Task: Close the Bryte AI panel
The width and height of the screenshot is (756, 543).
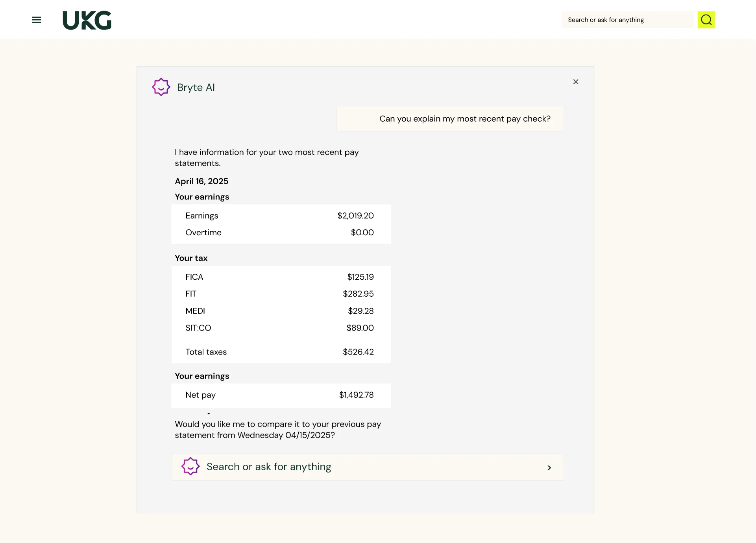Action: 576,82
